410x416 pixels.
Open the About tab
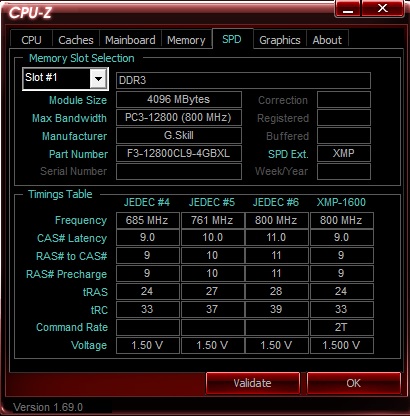coord(327,40)
